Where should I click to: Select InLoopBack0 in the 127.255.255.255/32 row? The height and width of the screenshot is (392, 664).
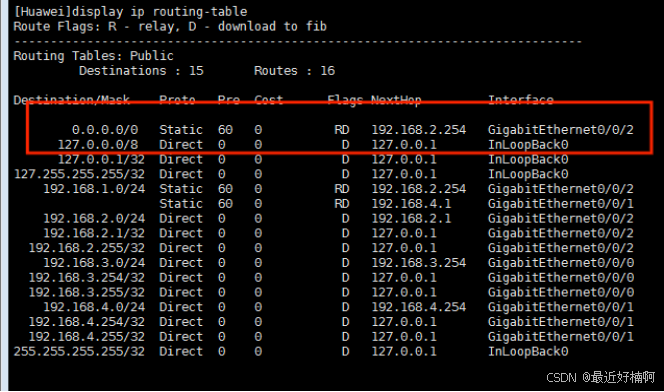click(528, 174)
